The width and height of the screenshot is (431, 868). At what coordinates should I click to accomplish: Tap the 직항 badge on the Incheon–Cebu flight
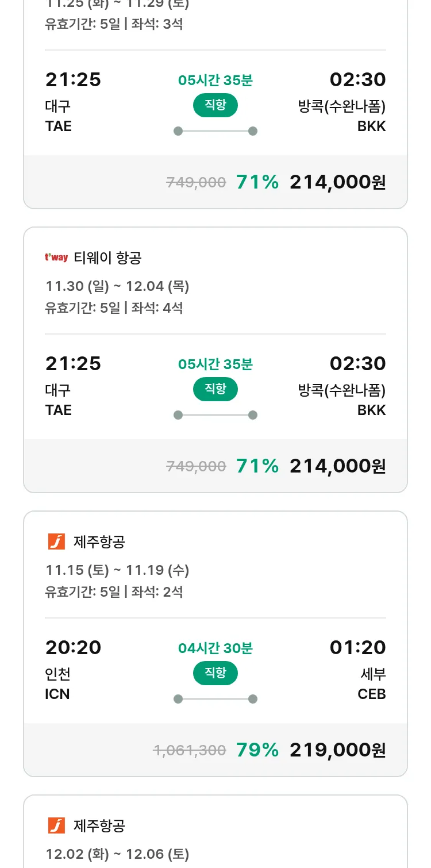point(215,673)
